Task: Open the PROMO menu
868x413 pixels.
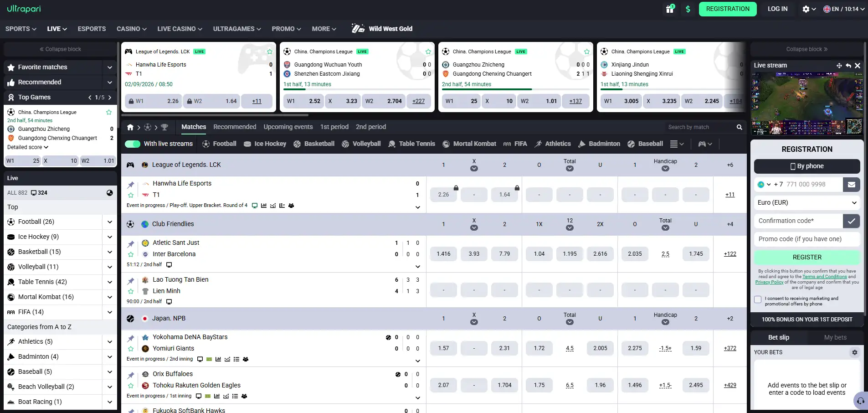Action: (287, 29)
